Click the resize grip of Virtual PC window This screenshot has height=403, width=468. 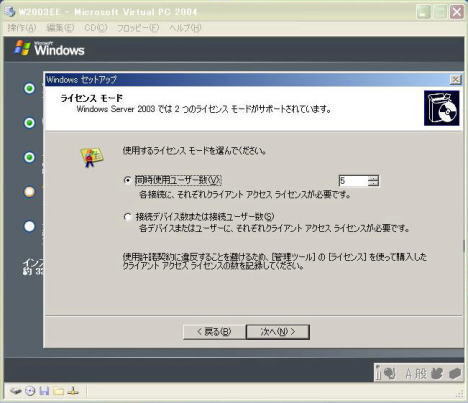point(460,394)
